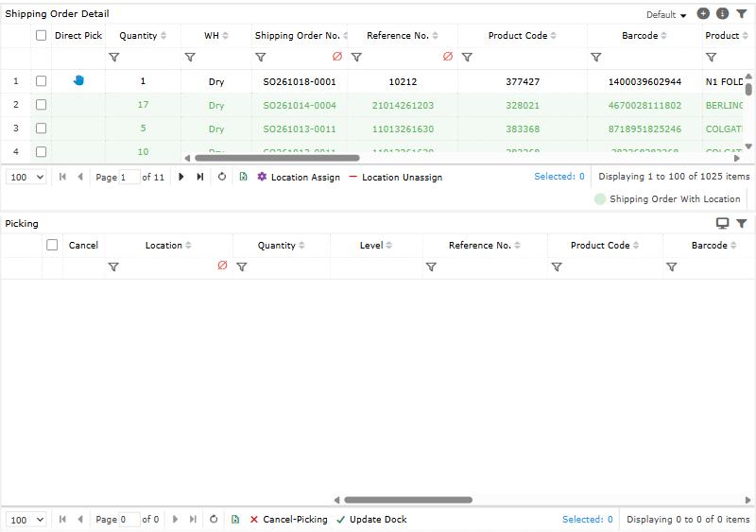Open Quantity column filter in Shipping Order Detail
Screen dimensions: 756x532
pos(113,58)
